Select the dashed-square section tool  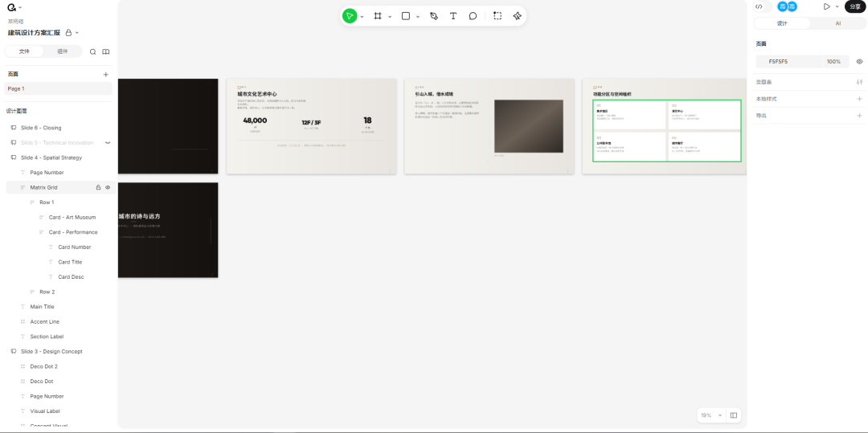pos(497,16)
